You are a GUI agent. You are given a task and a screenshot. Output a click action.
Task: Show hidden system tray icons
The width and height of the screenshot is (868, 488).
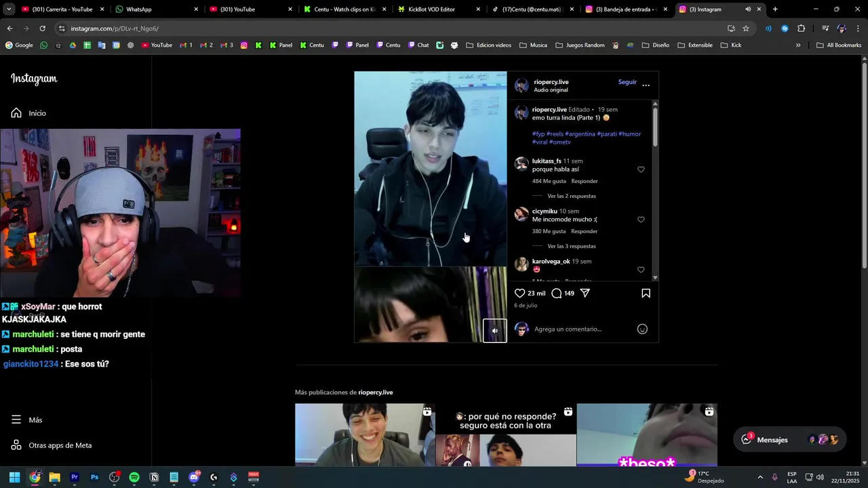[x=760, y=477]
